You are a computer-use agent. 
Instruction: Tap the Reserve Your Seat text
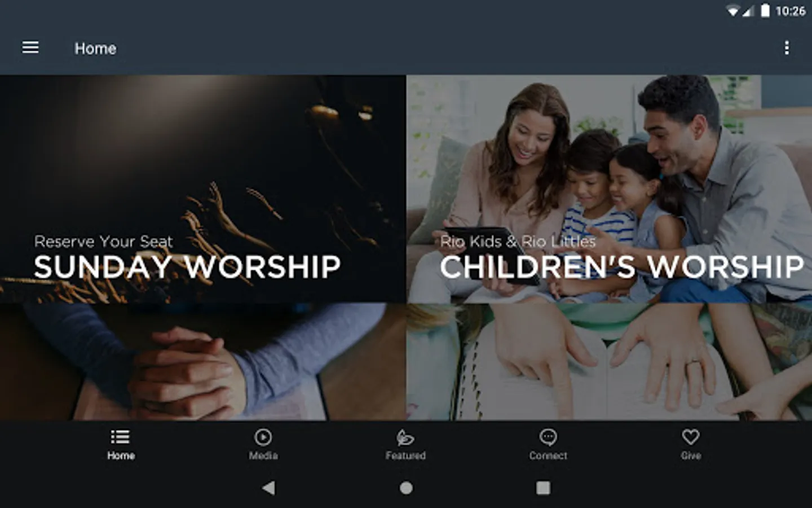coord(103,242)
